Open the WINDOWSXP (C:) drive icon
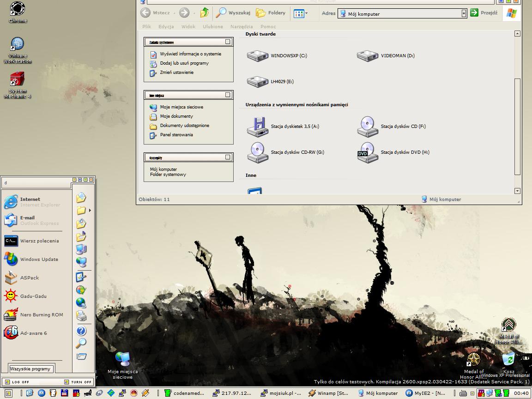This screenshot has width=532, height=399. [x=258, y=56]
